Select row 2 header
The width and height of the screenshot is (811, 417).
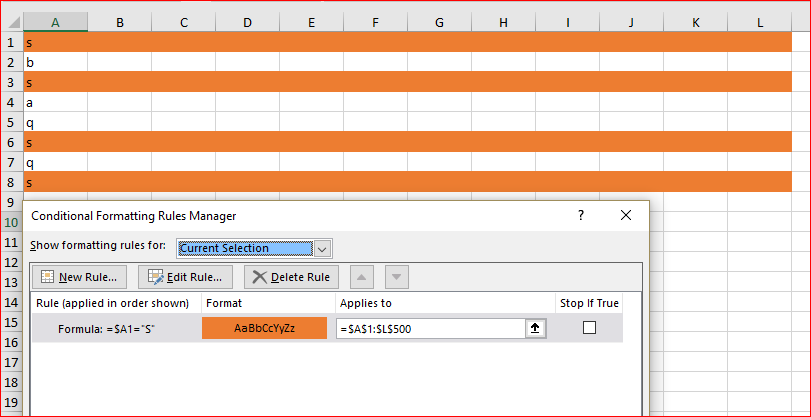(x=12, y=63)
